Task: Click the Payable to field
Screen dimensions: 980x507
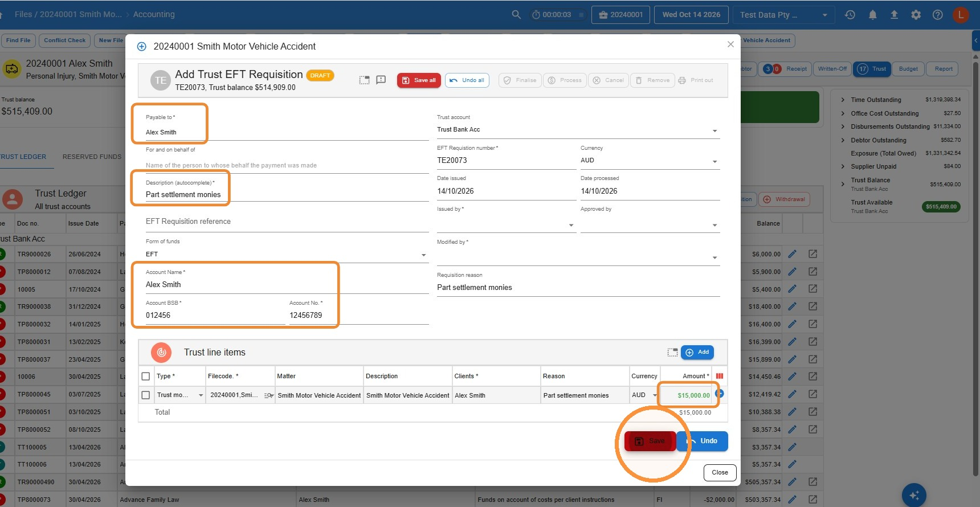Action: 287,132
